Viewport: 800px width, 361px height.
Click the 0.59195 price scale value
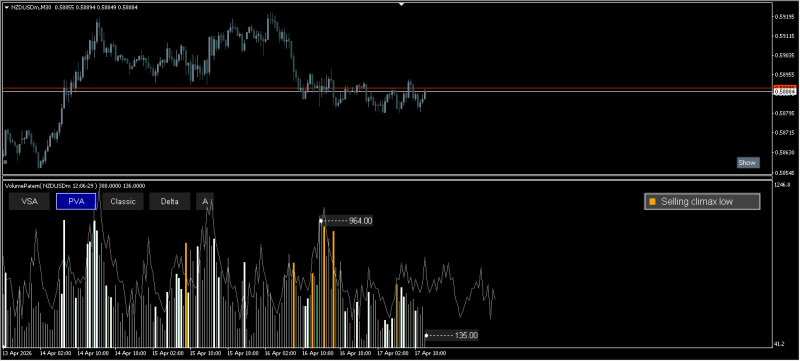coord(785,17)
